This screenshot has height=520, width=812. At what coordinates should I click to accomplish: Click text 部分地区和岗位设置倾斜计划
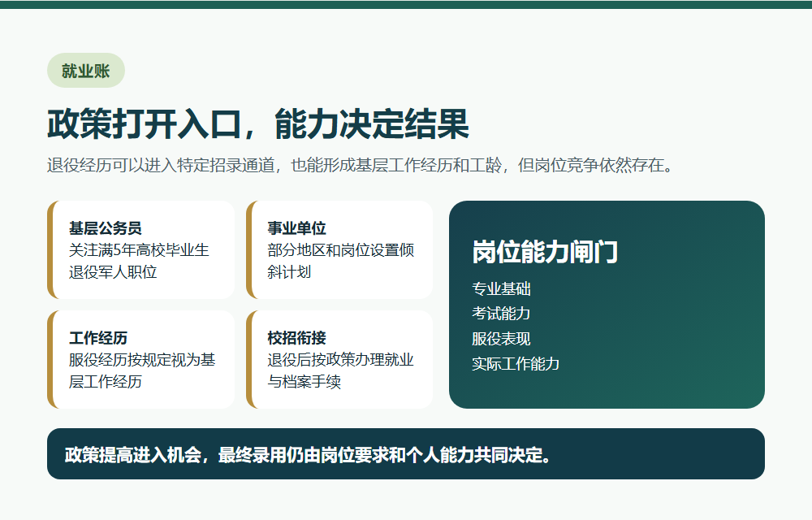pos(341,261)
